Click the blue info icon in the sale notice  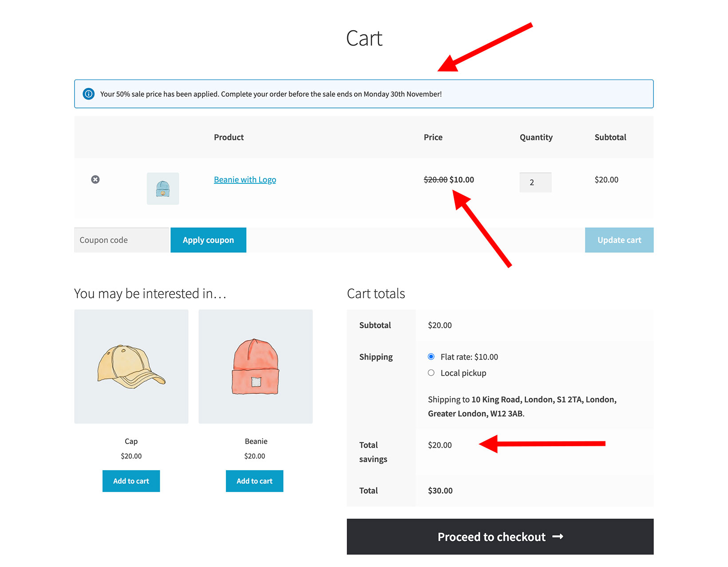[88, 94]
